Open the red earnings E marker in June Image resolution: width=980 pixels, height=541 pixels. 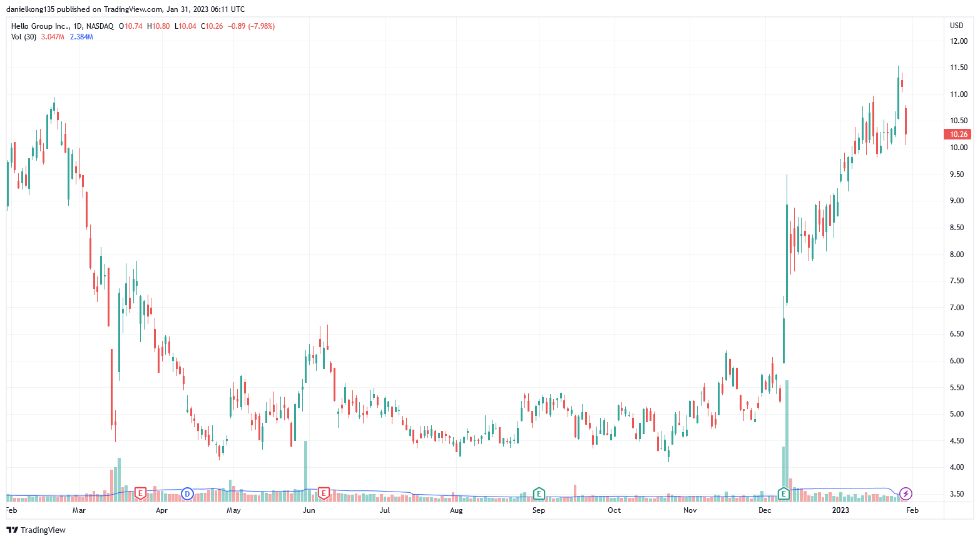(324, 493)
